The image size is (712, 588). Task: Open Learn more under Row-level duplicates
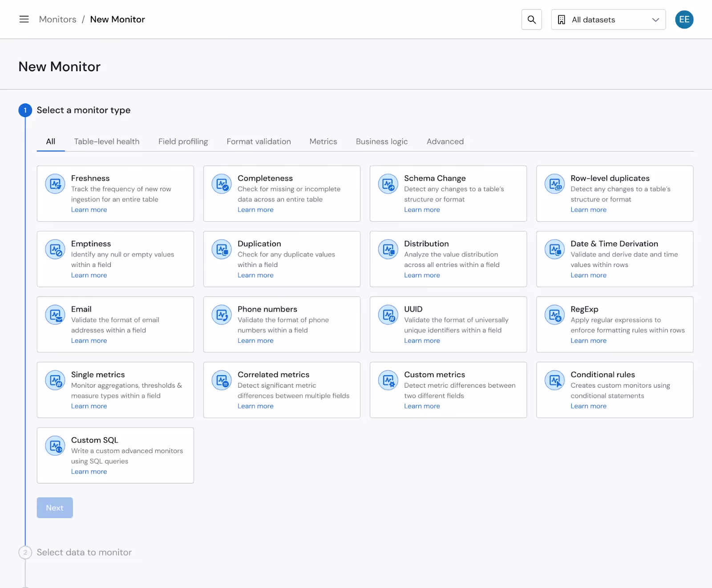click(588, 210)
